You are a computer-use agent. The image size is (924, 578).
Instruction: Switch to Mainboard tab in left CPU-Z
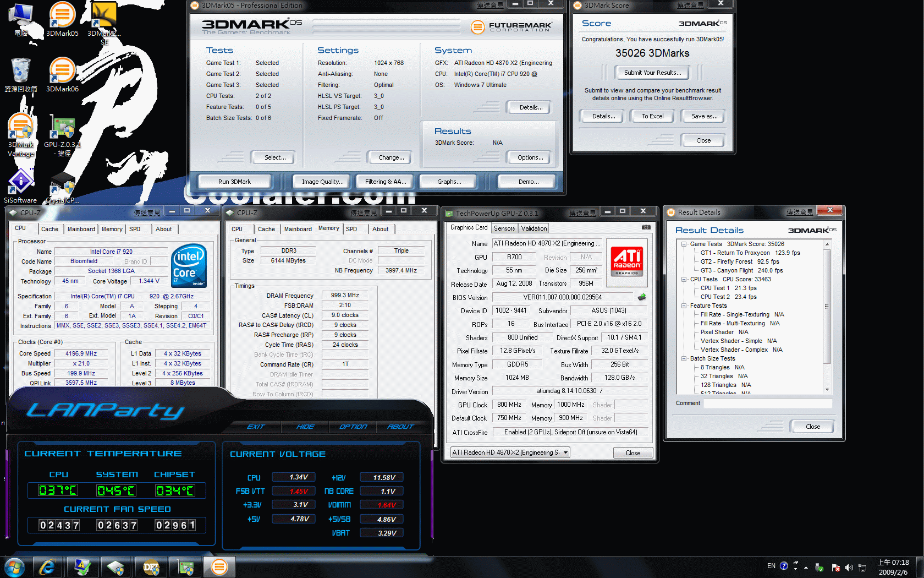pyautogui.click(x=81, y=229)
